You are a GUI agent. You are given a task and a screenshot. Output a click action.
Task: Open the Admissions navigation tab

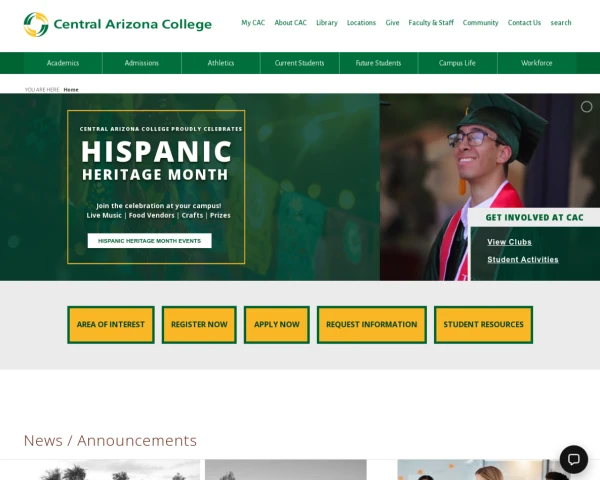[142, 63]
